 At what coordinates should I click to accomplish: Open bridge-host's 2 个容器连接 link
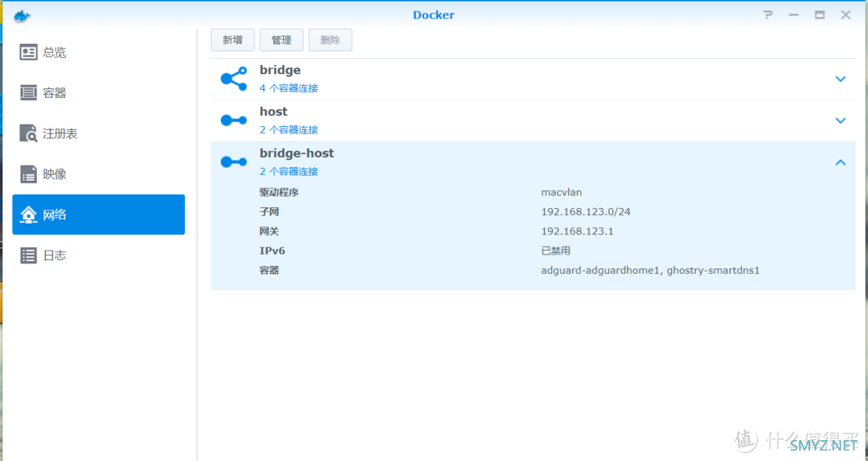click(289, 172)
